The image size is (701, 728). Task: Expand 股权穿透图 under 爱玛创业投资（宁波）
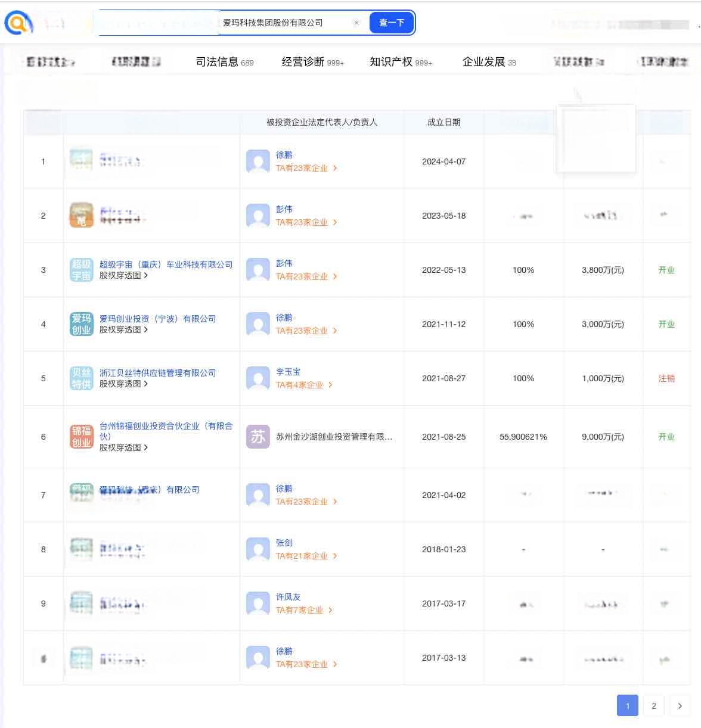pos(123,329)
